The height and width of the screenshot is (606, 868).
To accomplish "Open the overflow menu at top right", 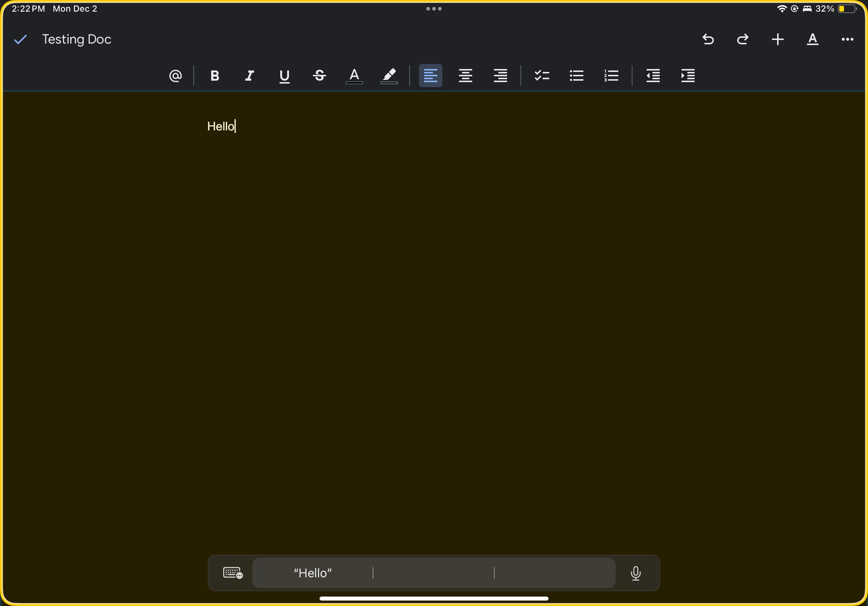I will click(847, 39).
